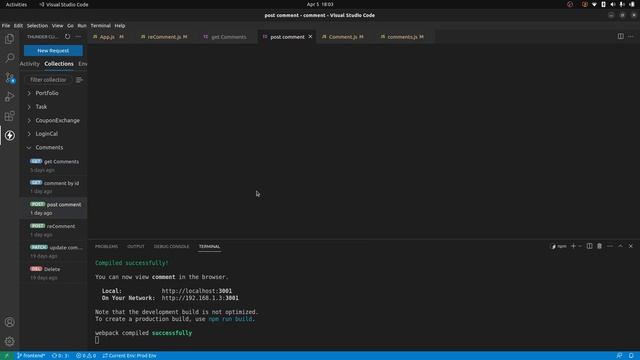Open the Help menu

pyautogui.click(x=120, y=26)
